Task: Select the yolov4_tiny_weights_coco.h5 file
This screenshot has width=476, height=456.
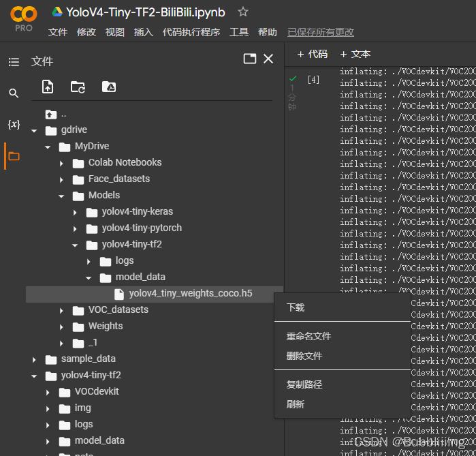Action: (x=155, y=294)
